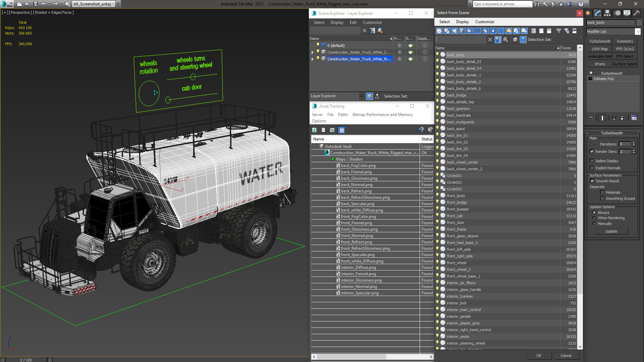Save the scene with the floppy disk icon
The height and width of the screenshot is (362, 644).
click(35, 4)
